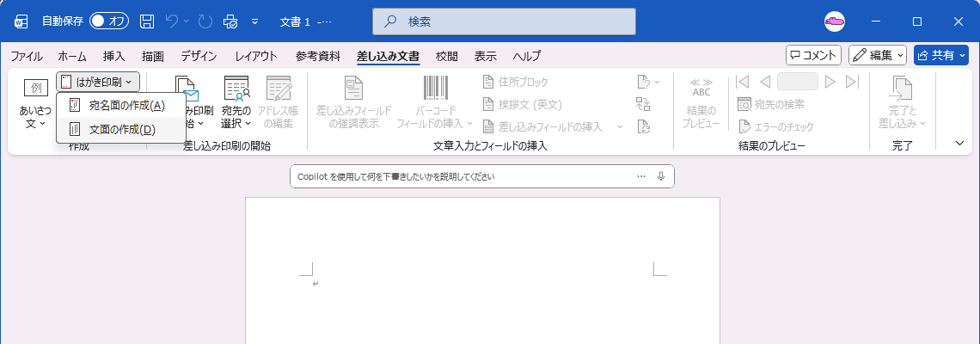The height and width of the screenshot is (344, 980).
Task: Click the コメント button
Action: (813, 55)
